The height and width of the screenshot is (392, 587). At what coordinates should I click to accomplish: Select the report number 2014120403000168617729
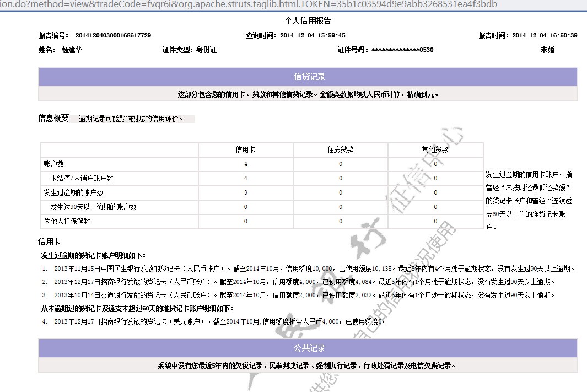[x=112, y=35]
